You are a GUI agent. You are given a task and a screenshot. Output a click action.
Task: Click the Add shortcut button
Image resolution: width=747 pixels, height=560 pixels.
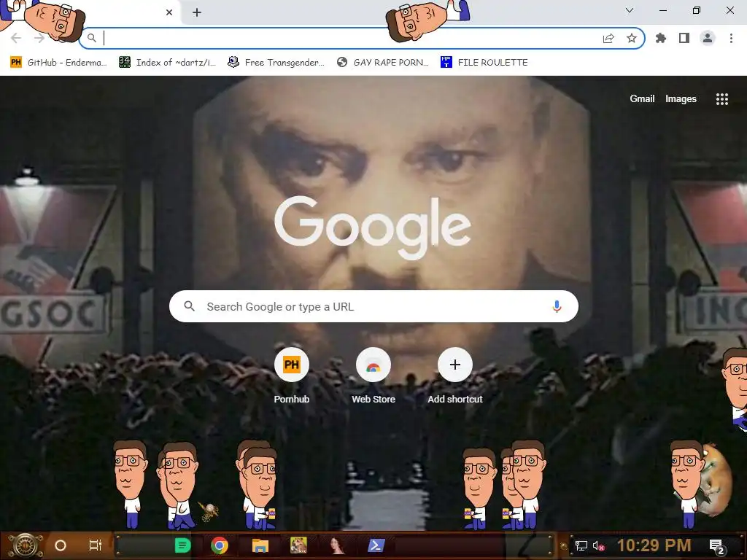pos(455,376)
